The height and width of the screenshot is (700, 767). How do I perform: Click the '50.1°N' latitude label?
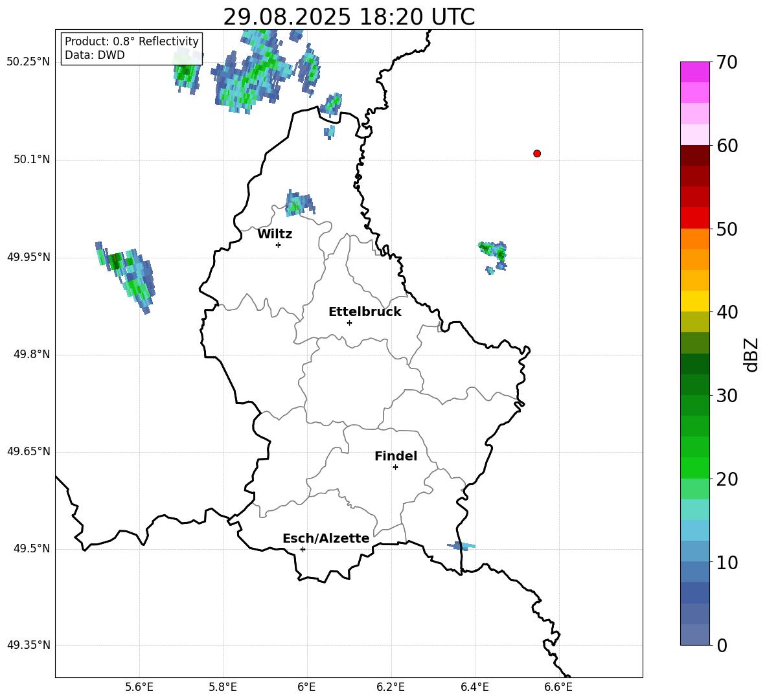pos(32,159)
